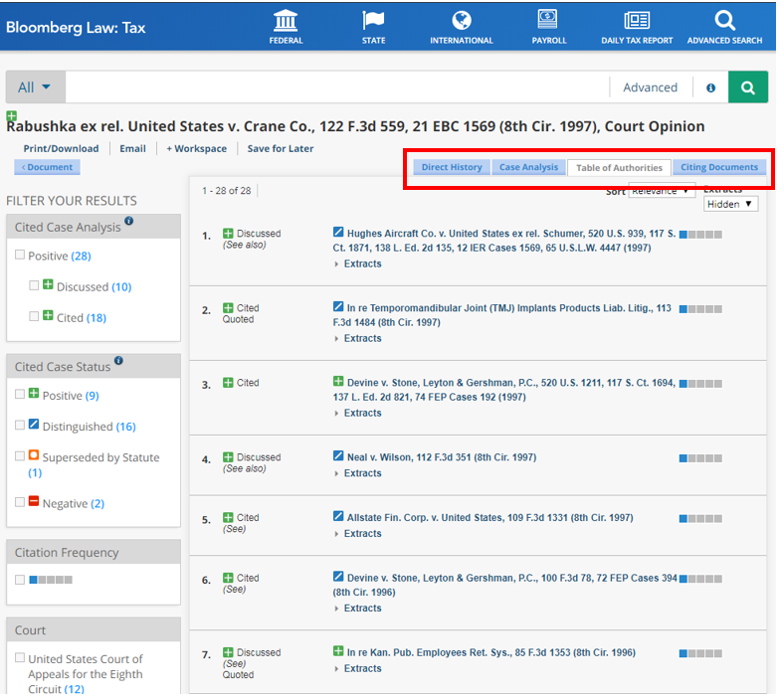Viewport: 781px width, 700px height.
Task: Open the Extracts Hidden dropdown
Action: [x=730, y=204]
